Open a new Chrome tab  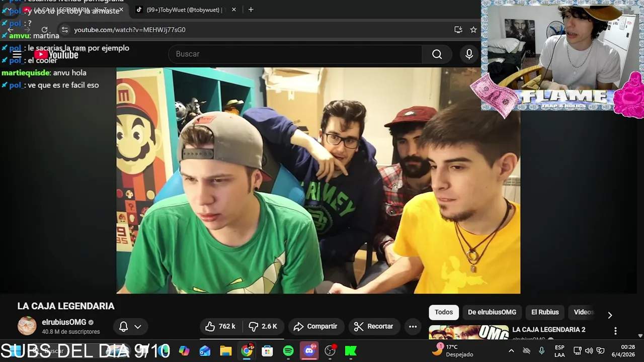[251, 10]
